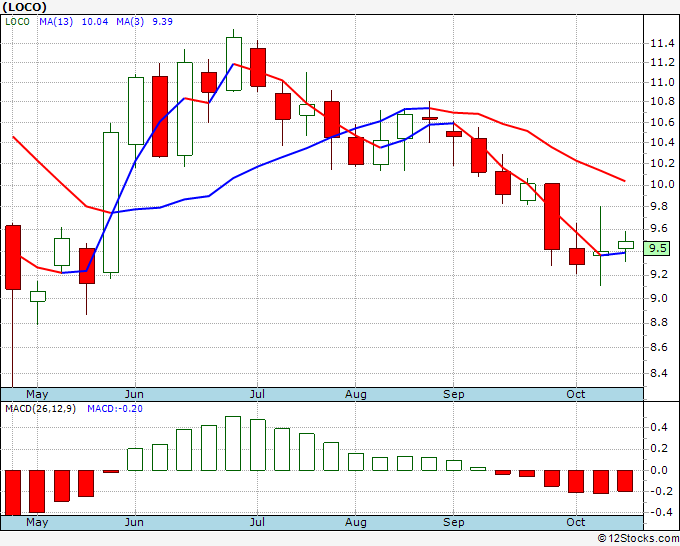Click the (LOCO) chart title
Image resolution: width=680 pixels, height=546 pixels.
[24, 7]
